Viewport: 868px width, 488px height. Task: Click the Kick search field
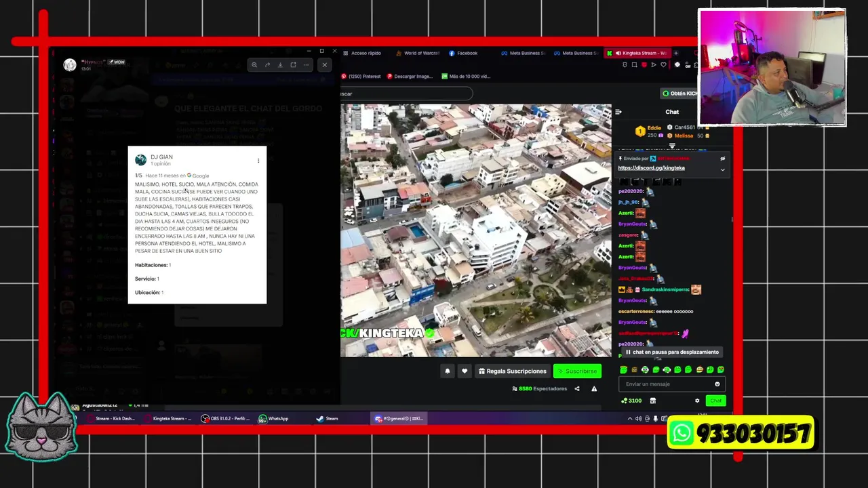(406, 94)
